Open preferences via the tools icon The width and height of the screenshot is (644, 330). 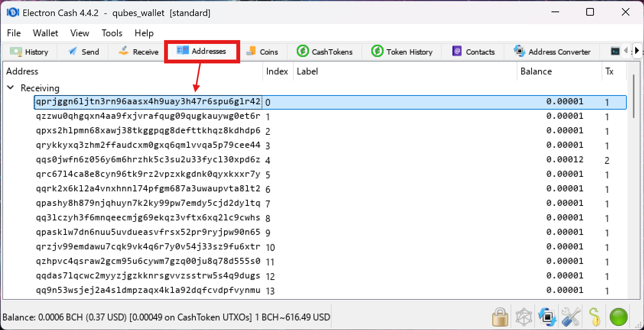571,317
